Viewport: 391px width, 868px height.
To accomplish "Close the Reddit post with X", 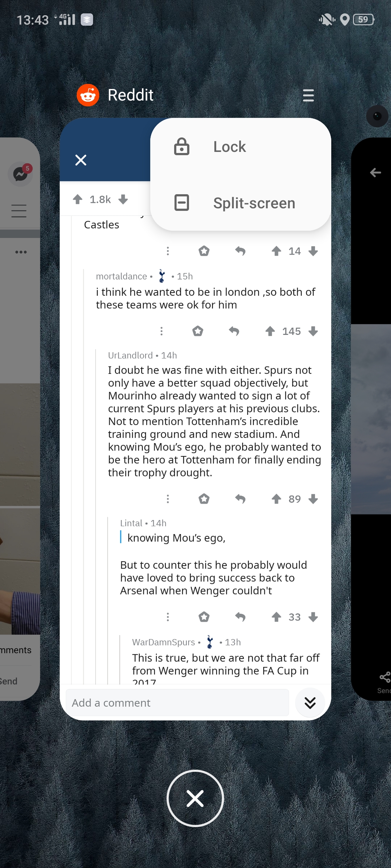I will [x=81, y=160].
